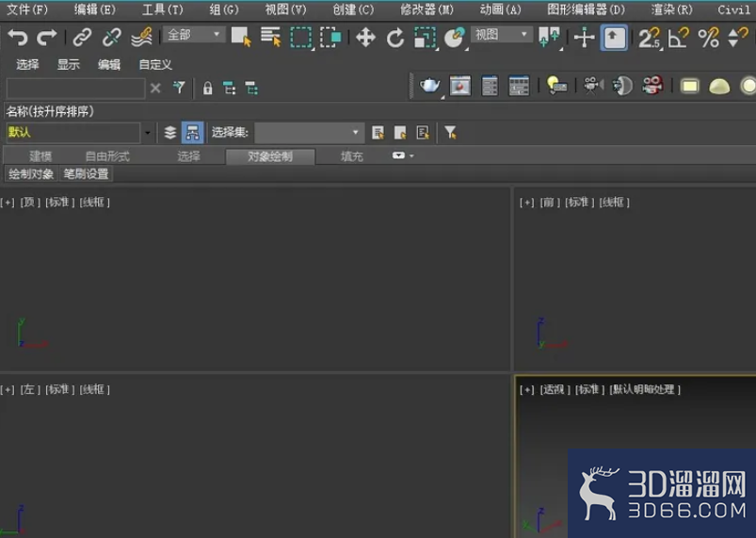Activate the Select and Link chain icon
Image resolution: width=756 pixels, height=538 pixels.
coord(82,37)
